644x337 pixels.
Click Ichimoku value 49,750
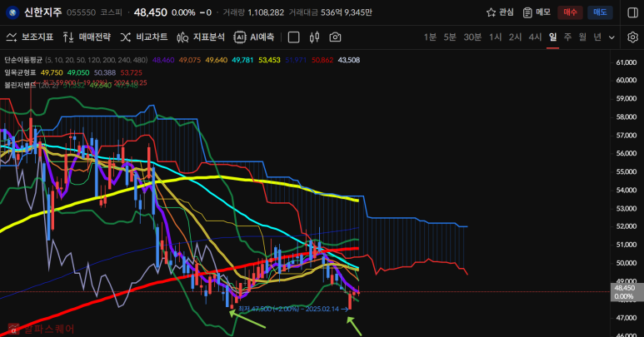[x=52, y=73]
